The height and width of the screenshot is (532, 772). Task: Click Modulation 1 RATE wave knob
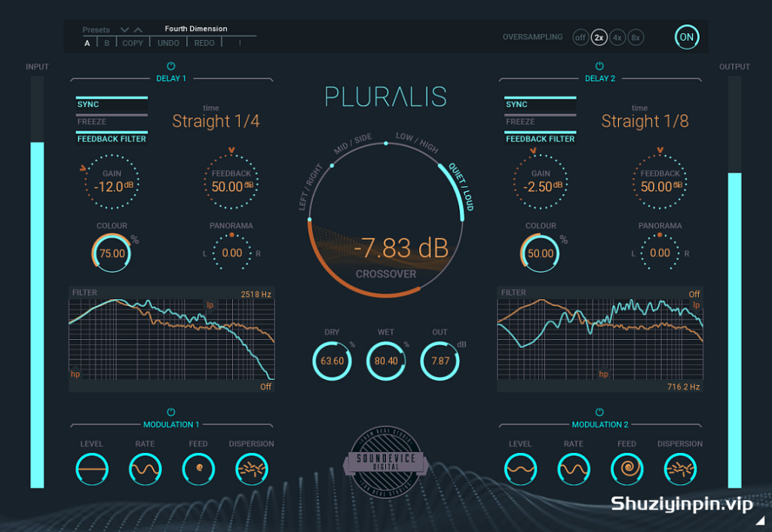coord(146,469)
